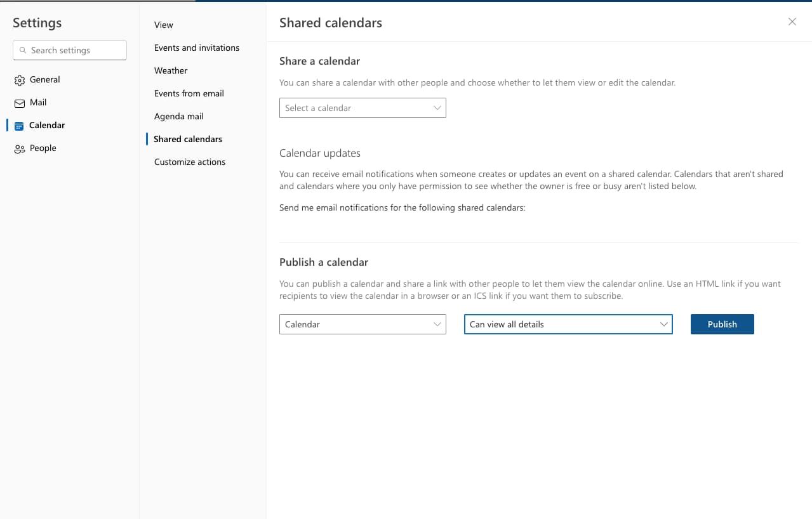Open the Can view all details permissions dropdown
The height and width of the screenshot is (519, 812).
click(x=568, y=324)
